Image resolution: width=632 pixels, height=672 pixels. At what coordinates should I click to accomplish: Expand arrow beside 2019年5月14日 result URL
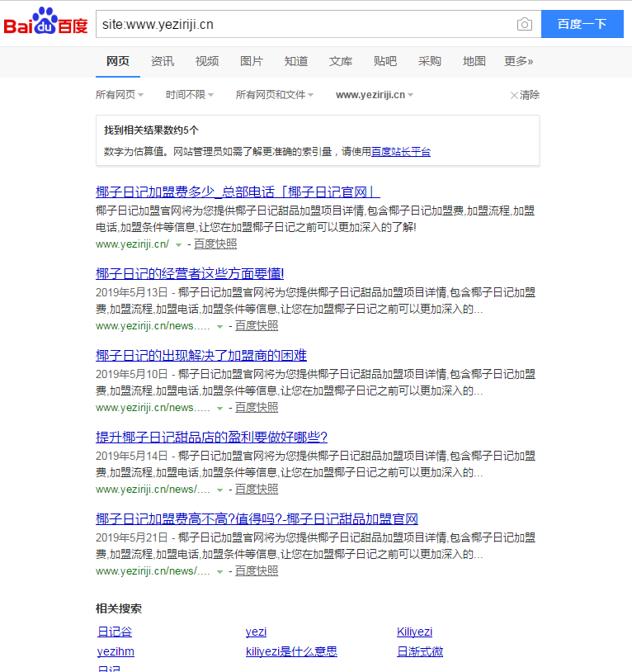click(x=219, y=490)
